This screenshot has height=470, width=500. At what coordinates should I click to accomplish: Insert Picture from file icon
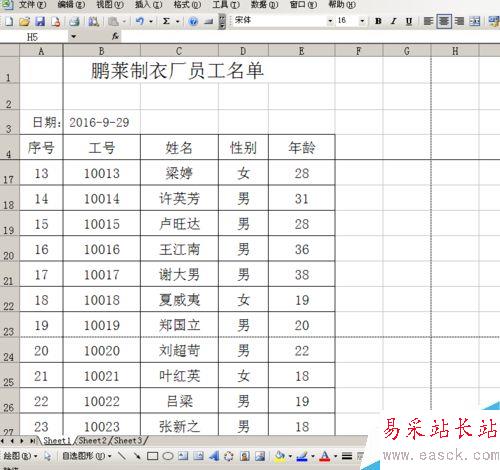260,456
